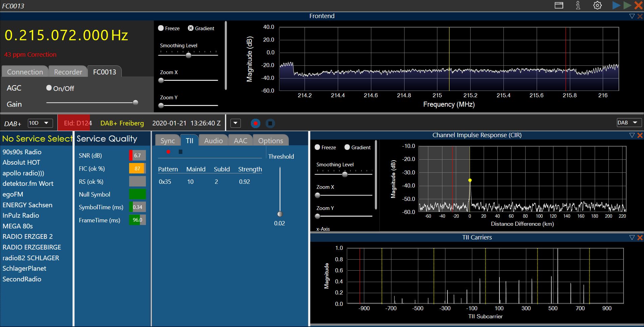The width and height of the screenshot is (644, 327).
Task: Toggle AGC On/Off
Action: click(49, 88)
